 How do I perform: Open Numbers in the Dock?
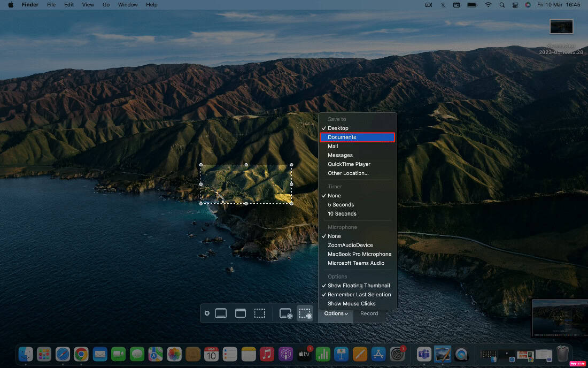click(322, 354)
